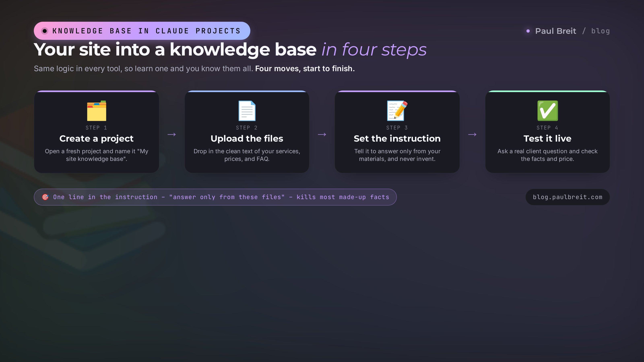Click the One line in the instruction tip text
The height and width of the screenshot is (362, 644).
coord(221,197)
